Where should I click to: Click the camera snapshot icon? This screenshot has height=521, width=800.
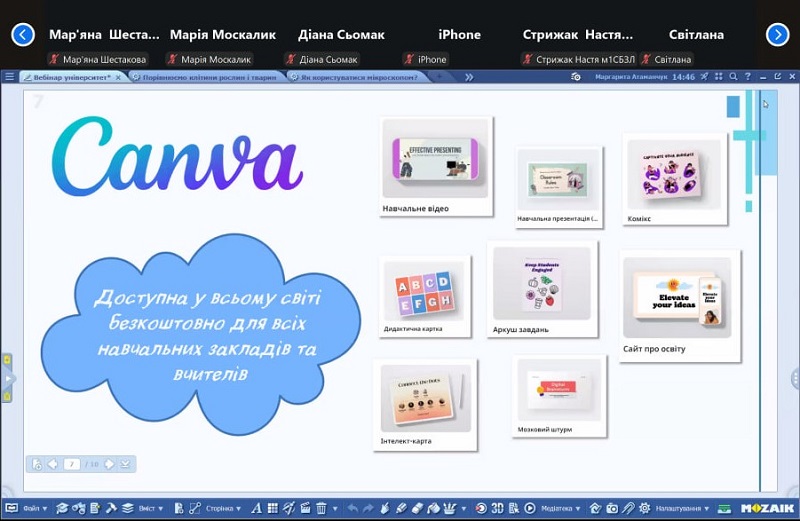pyautogui.click(x=612, y=508)
